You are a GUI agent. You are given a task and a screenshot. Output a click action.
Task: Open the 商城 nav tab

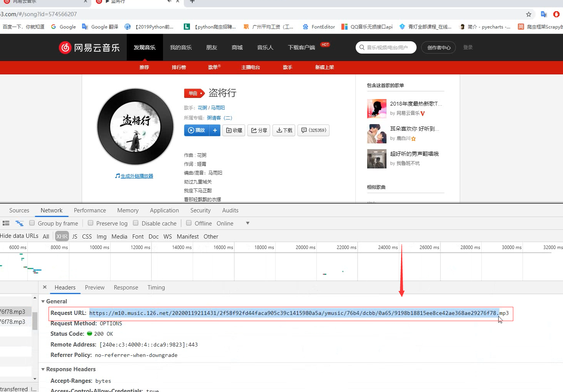(237, 47)
